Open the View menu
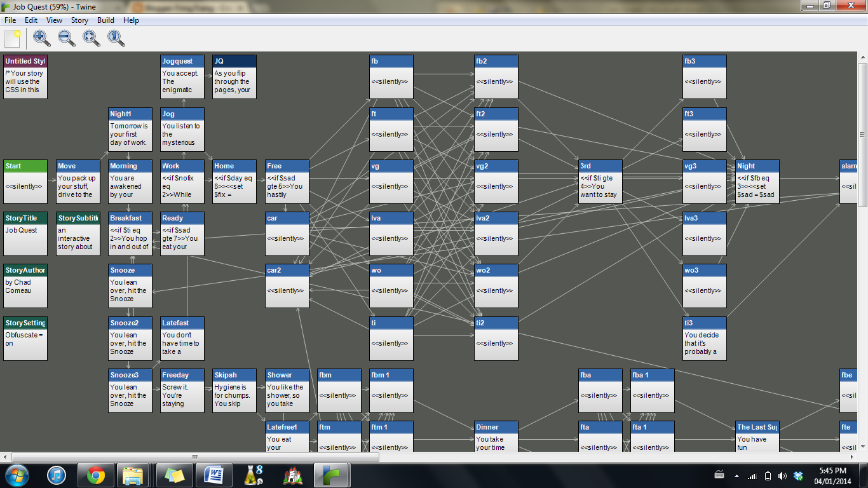Image resolution: width=868 pixels, height=488 pixels. pyautogui.click(x=54, y=20)
